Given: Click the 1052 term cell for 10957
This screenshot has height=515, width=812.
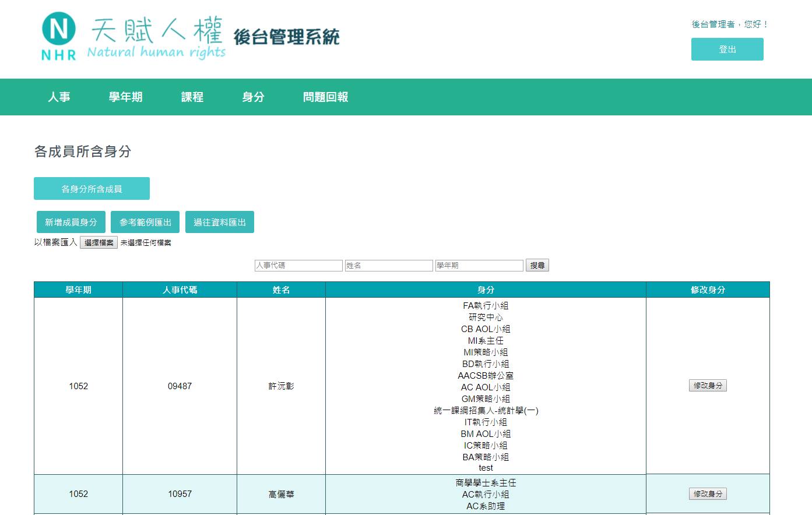Looking at the screenshot, I should click(79, 494).
